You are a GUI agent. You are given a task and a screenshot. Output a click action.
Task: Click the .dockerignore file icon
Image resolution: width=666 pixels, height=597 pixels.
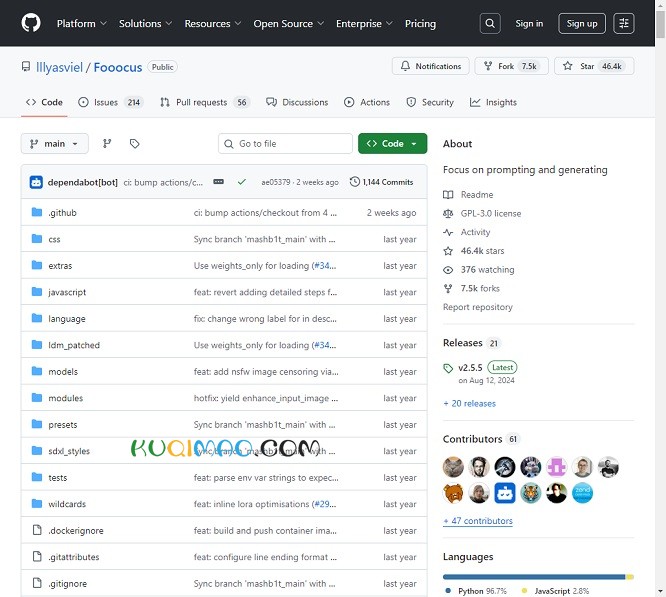37,530
